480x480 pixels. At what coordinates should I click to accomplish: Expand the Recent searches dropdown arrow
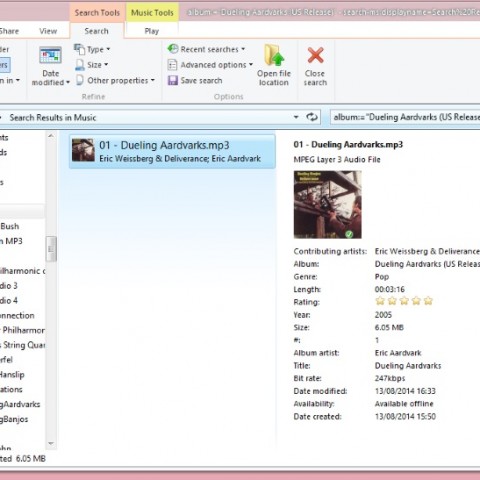click(x=243, y=49)
